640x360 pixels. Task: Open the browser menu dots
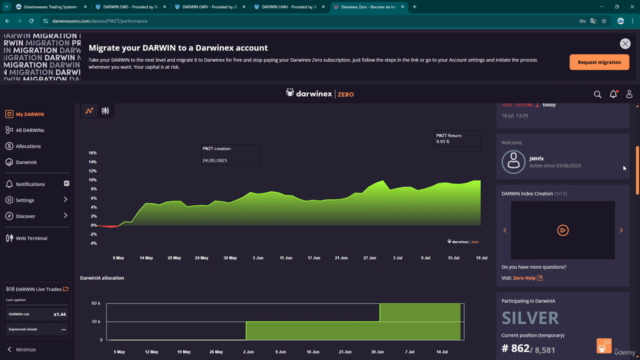633,21
